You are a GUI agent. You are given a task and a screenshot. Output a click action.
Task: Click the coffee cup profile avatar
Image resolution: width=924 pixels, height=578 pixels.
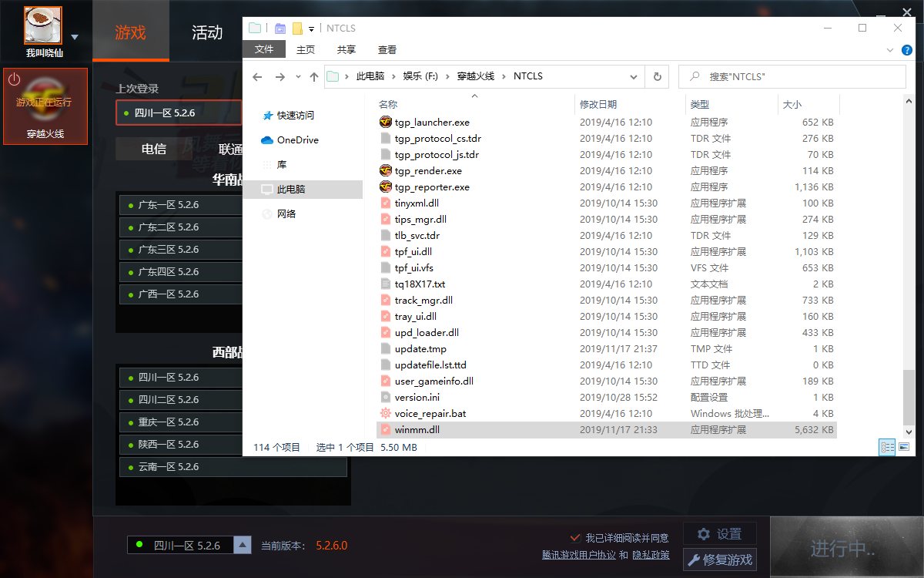pos(44,25)
